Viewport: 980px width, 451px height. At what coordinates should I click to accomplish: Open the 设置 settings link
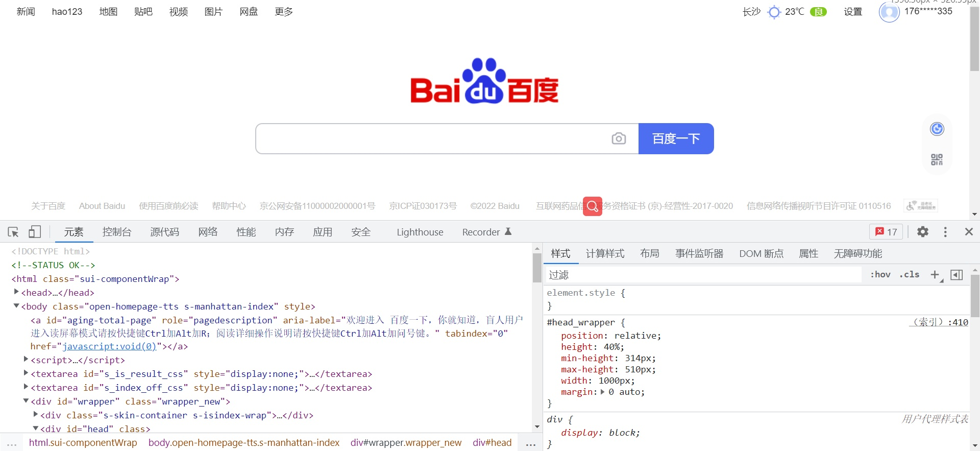pyautogui.click(x=853, y=12)
